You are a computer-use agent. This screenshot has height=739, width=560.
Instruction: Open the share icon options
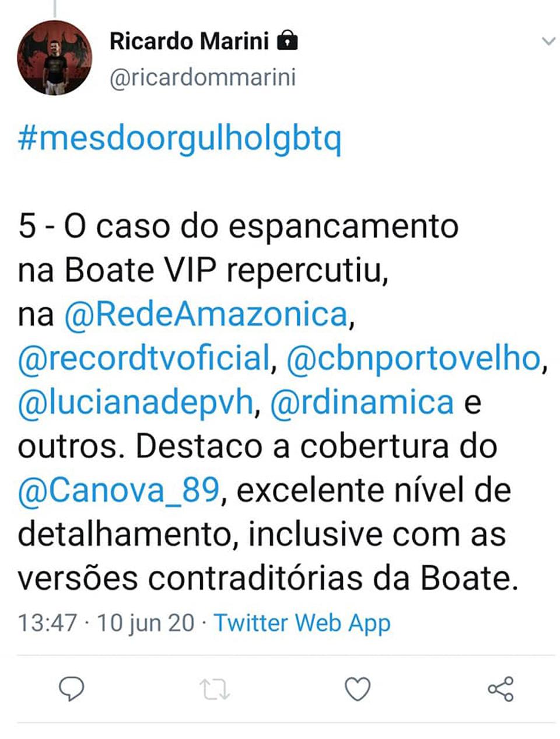[x=501, y=689]
